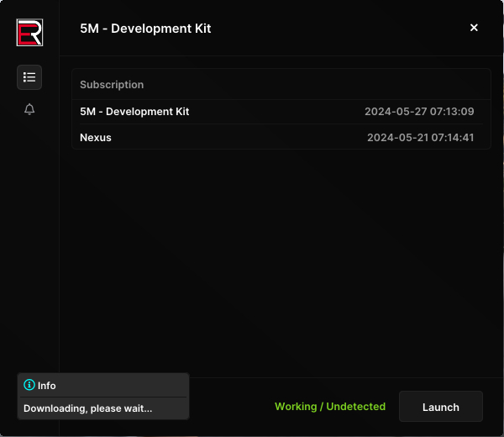Click the word Working in status label
The height and width of the screenshot is (437, 504).
(x=296, y=407)
